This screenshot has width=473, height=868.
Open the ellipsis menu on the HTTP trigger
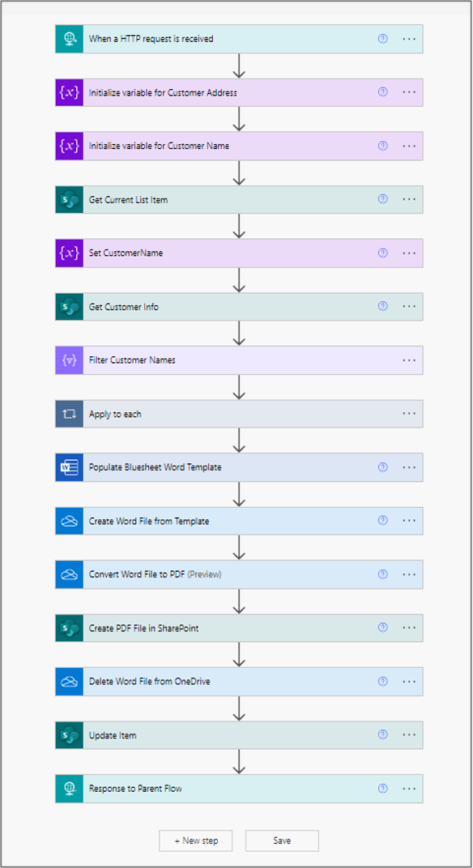pos(409,38)
